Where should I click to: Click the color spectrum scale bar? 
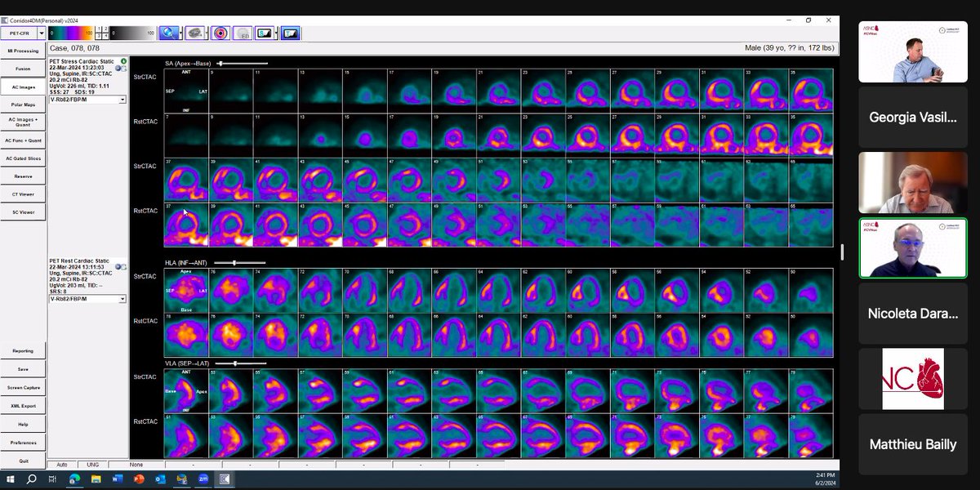coord(70,33)
